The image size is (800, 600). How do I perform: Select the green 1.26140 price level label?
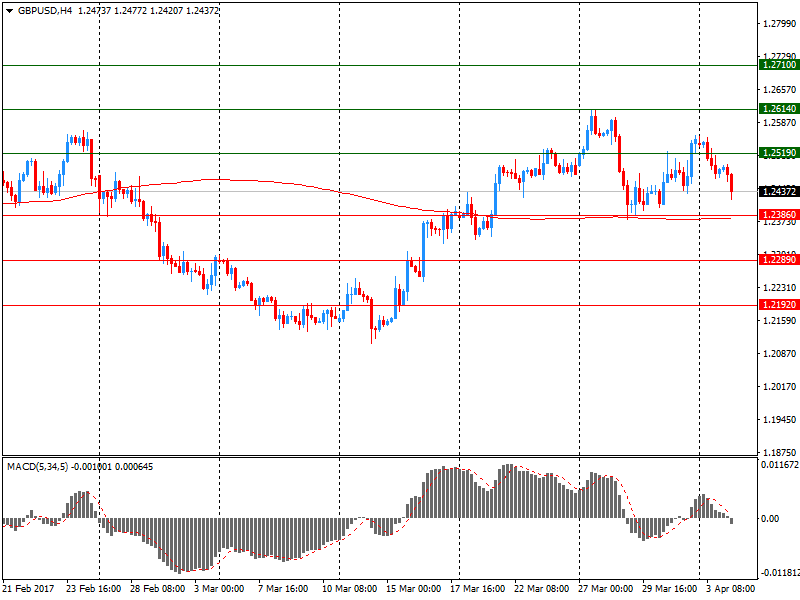pyautogui.click(x=777, y=109)
